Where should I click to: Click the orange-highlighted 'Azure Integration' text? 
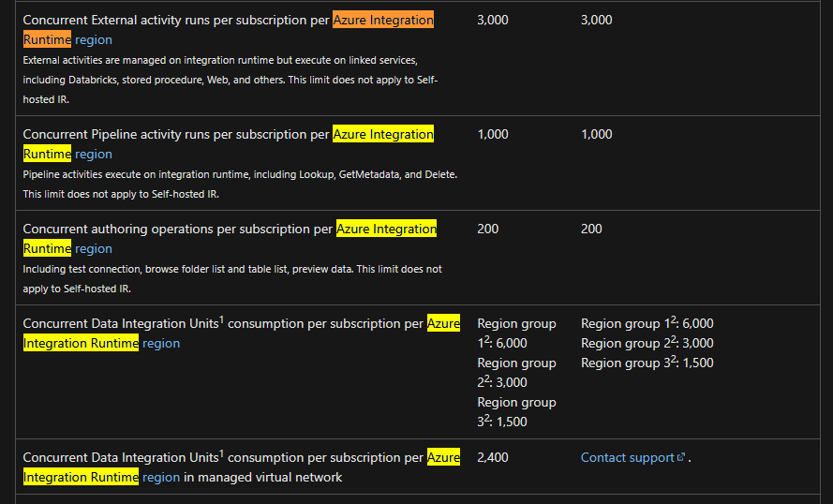tap(383, 21)
